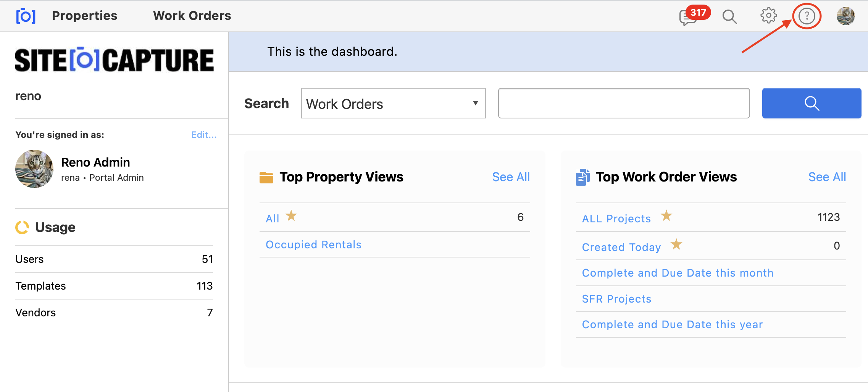Click the 0 count beside Created Today
The image size is (868, 392).
pyautogui.click(x=837, y=246)
